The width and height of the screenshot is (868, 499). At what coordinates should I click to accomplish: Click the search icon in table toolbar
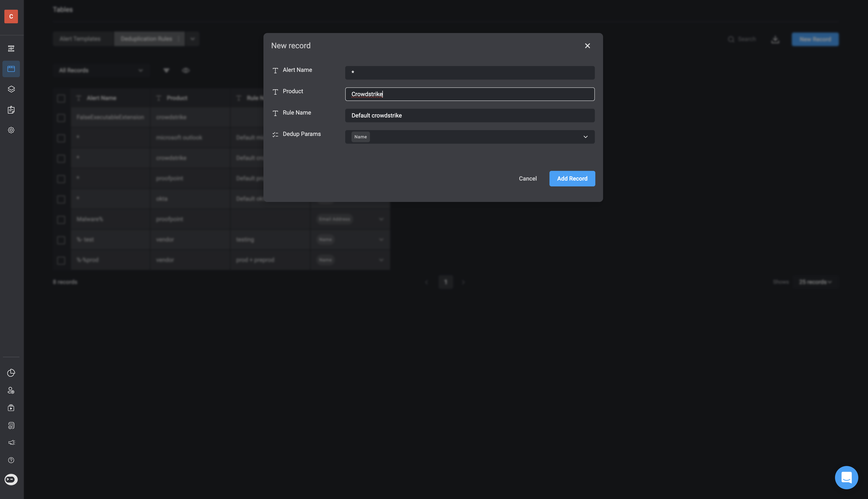point(731,39)
